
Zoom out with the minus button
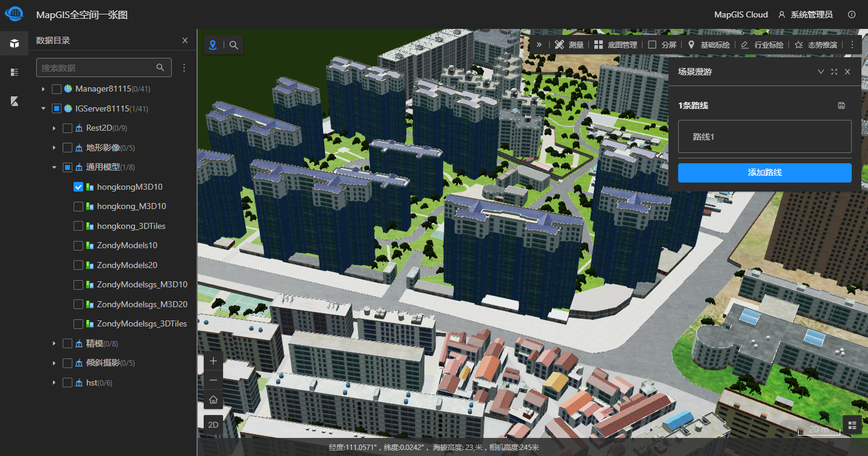click(x=213, y=380)
